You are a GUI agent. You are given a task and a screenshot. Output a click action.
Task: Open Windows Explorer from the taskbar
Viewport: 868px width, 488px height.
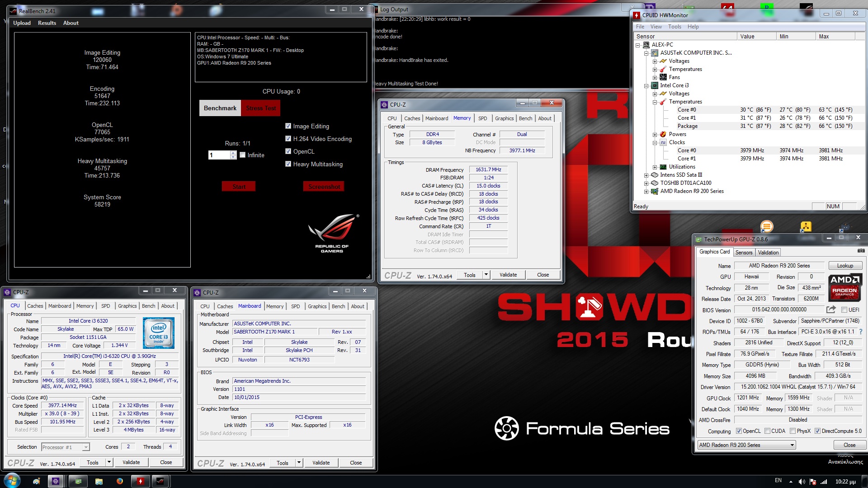tap(99, 481)
